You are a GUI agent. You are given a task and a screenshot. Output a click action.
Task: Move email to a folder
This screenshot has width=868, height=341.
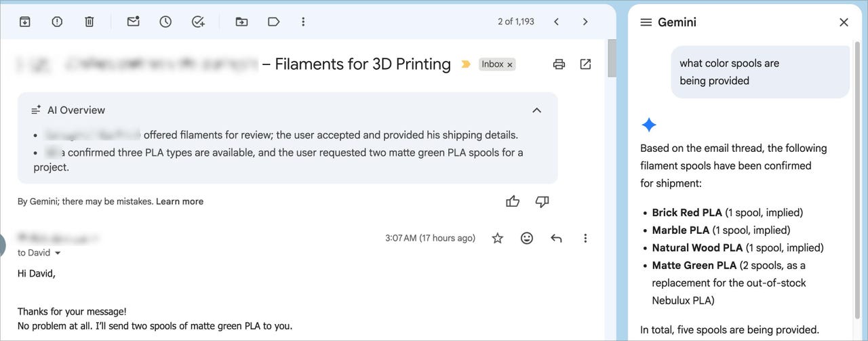(241, 22)
